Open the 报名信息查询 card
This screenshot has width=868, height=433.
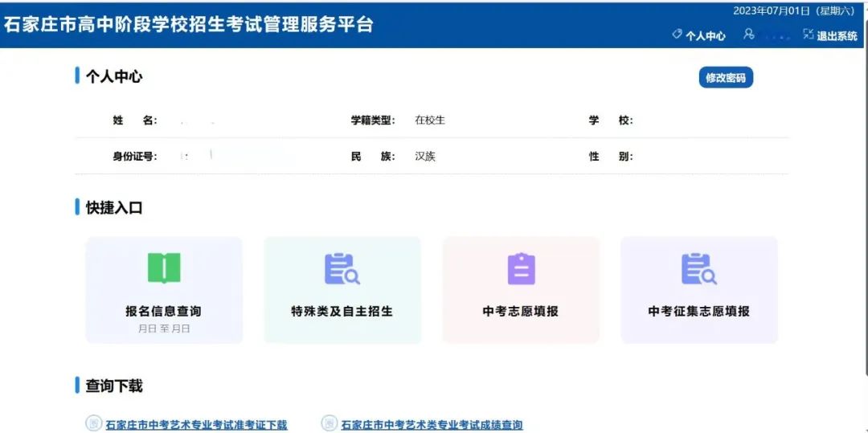(164, 290)
